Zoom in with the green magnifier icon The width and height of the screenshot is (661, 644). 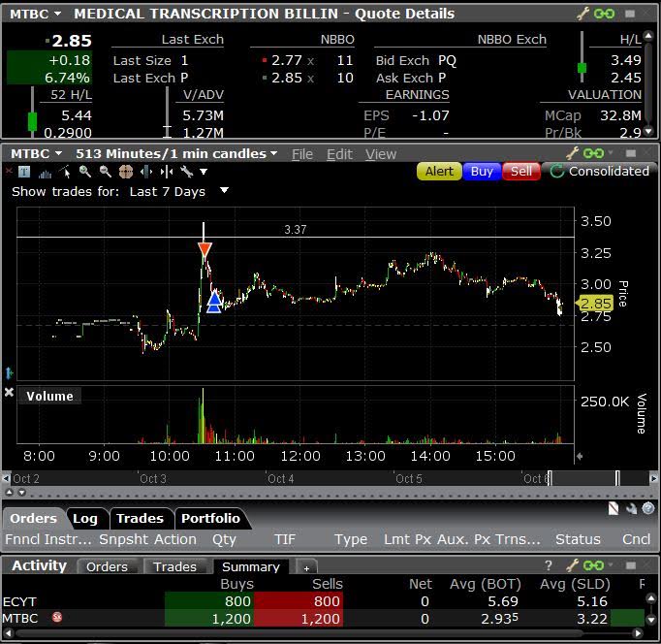(x=85, y=172)
